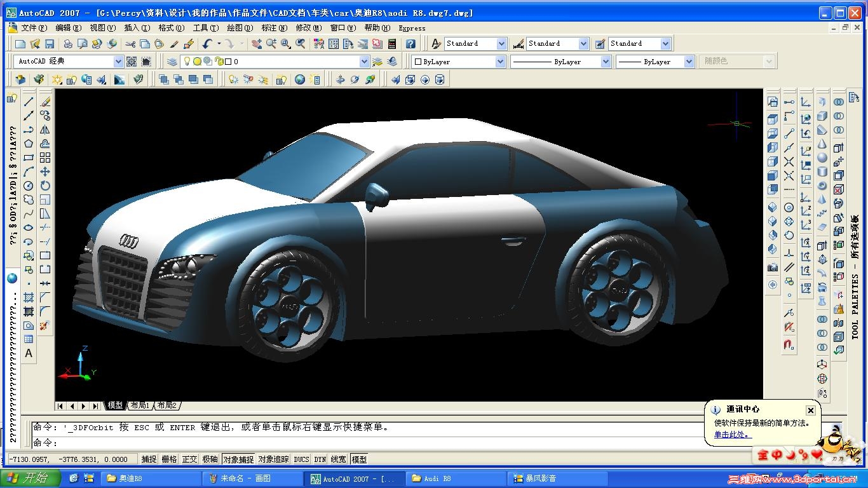The image size is (868, 488).
Task: Open the Express menu
Action: point(412,28)
